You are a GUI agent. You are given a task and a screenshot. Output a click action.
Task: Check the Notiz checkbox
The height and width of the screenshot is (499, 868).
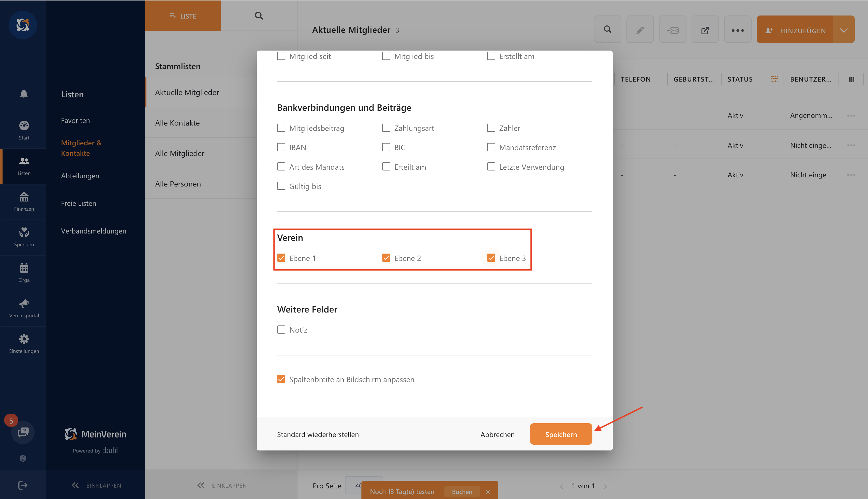click(x=281, y=330)
